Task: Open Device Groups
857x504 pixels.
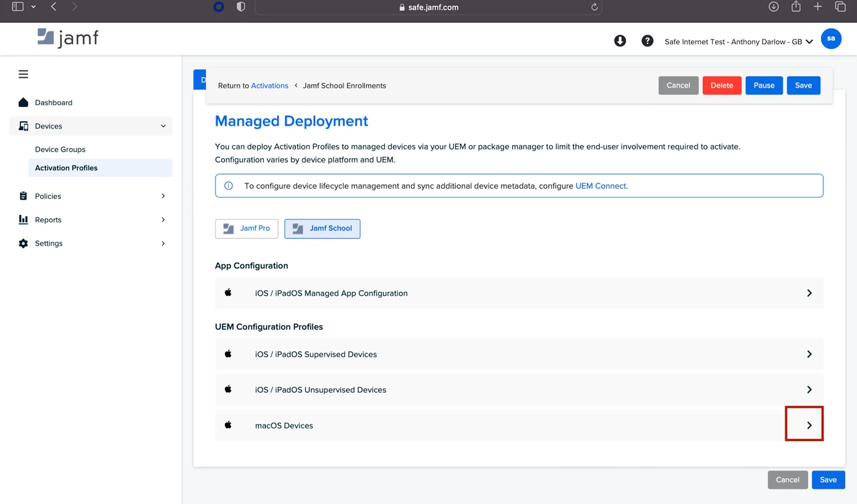Action: [x=60, y=149]
